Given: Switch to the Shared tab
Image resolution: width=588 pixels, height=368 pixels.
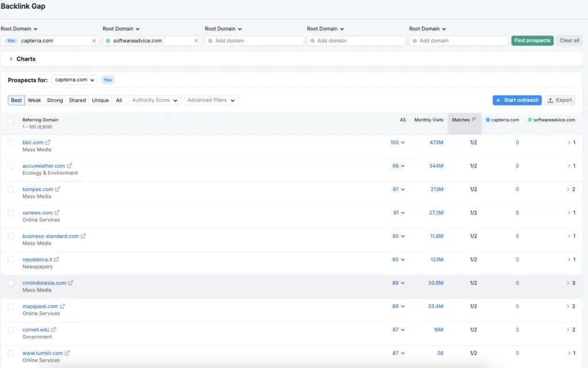Looking at the screenshot, I should (78, 100).
